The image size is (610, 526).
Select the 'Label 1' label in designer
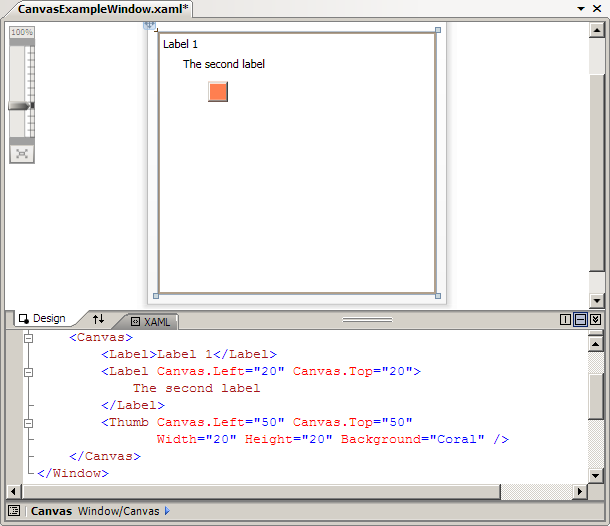coord(181,44)
